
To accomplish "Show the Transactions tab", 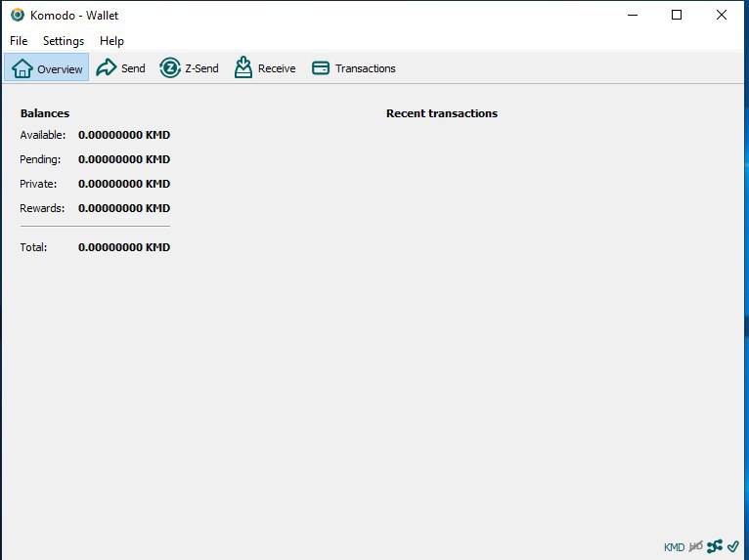I will tap(354, 67).
